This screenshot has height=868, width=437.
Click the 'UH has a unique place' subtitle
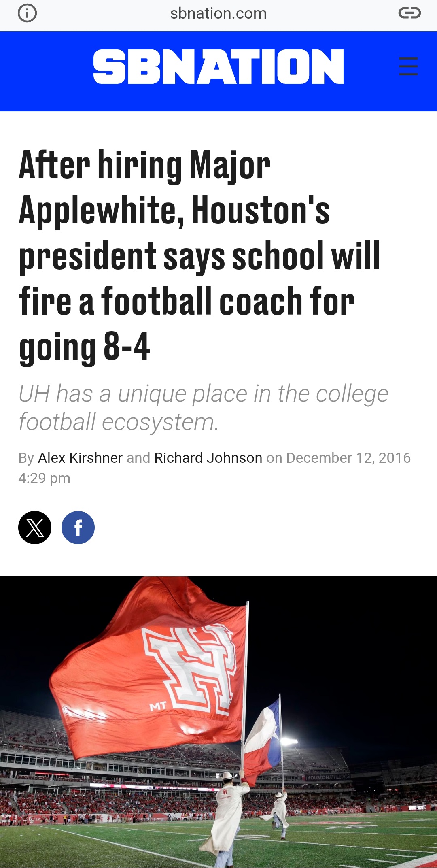click(204, 407)
